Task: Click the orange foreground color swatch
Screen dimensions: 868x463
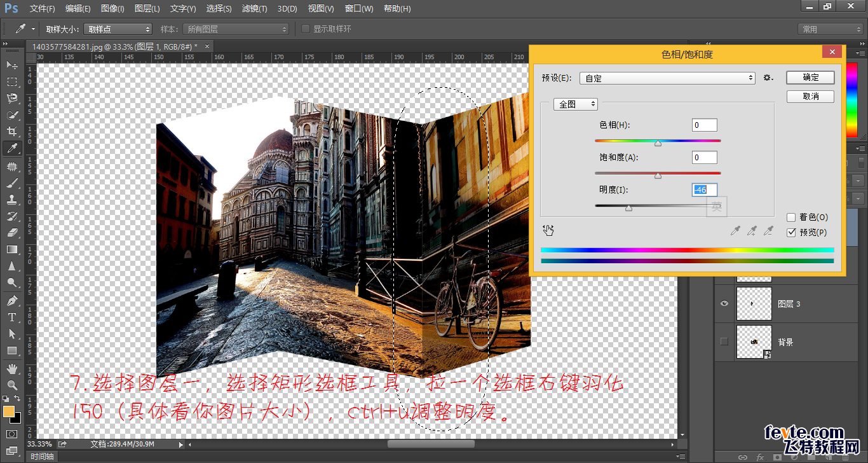Action: 9,412
